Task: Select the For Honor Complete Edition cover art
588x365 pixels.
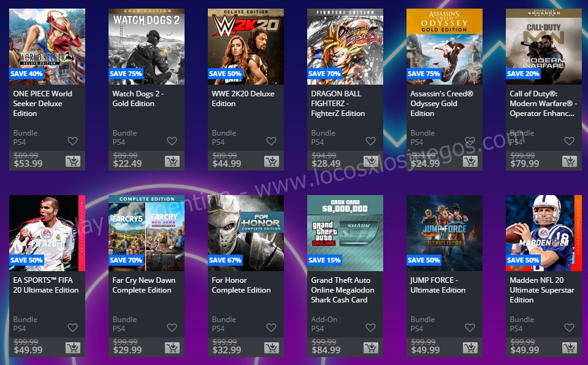Action: tap(246, 233)
